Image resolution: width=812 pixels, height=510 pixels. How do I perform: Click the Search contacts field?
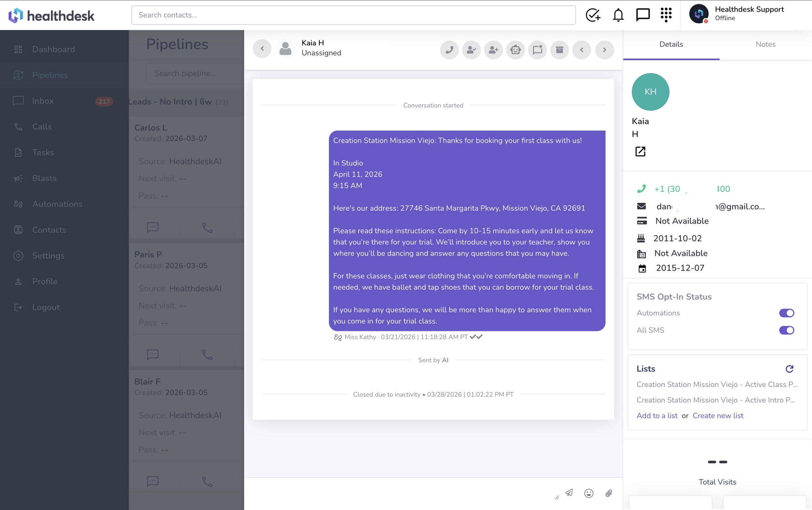(353, 15)
